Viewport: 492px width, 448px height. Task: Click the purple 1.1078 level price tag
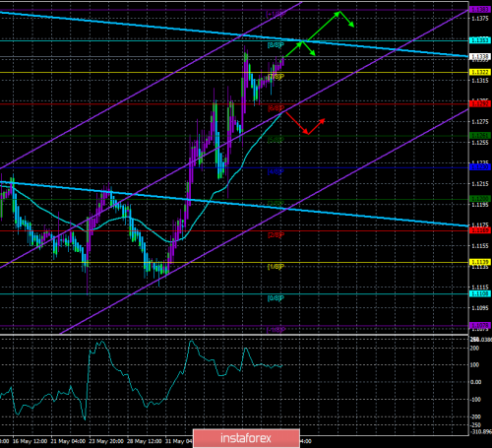(x=480, y=326)
